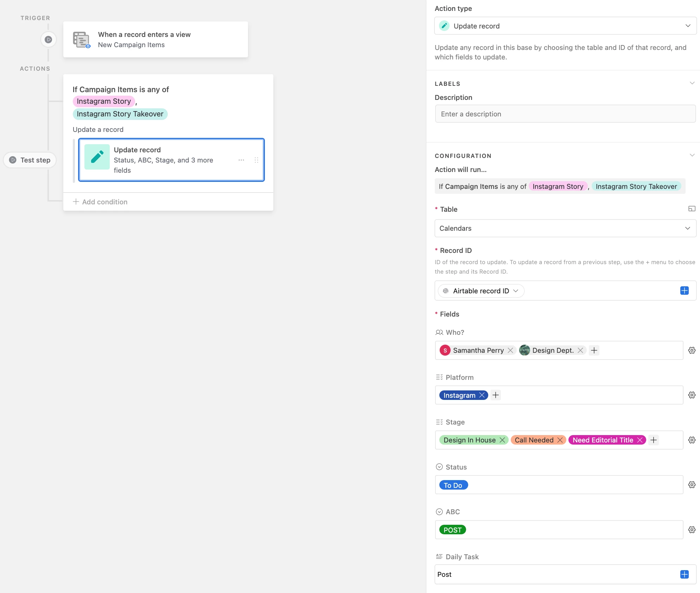Open the Status field gear settings

pyautogui.click(x=692, y=485)
